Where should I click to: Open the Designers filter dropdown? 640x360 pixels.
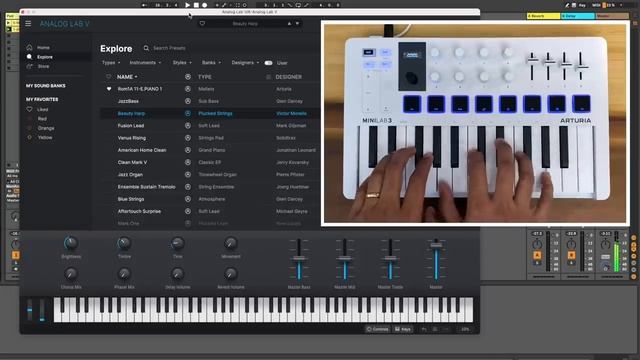point(245,63)
